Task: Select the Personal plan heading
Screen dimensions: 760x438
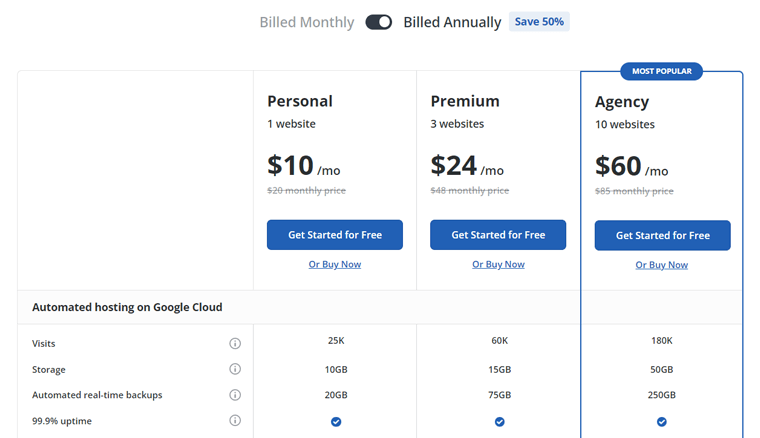Action: click(300, 101)
